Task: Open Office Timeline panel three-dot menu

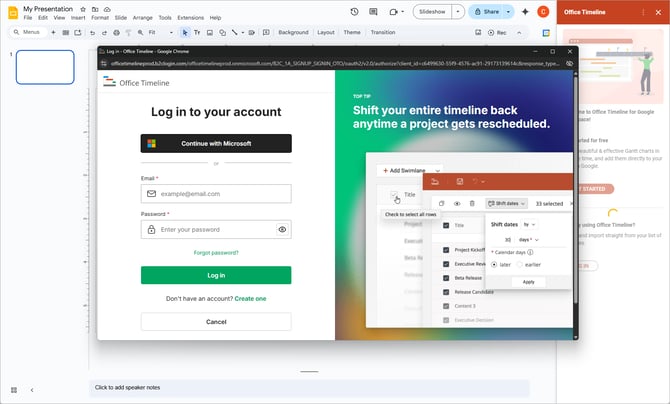Action: (643, 12)
